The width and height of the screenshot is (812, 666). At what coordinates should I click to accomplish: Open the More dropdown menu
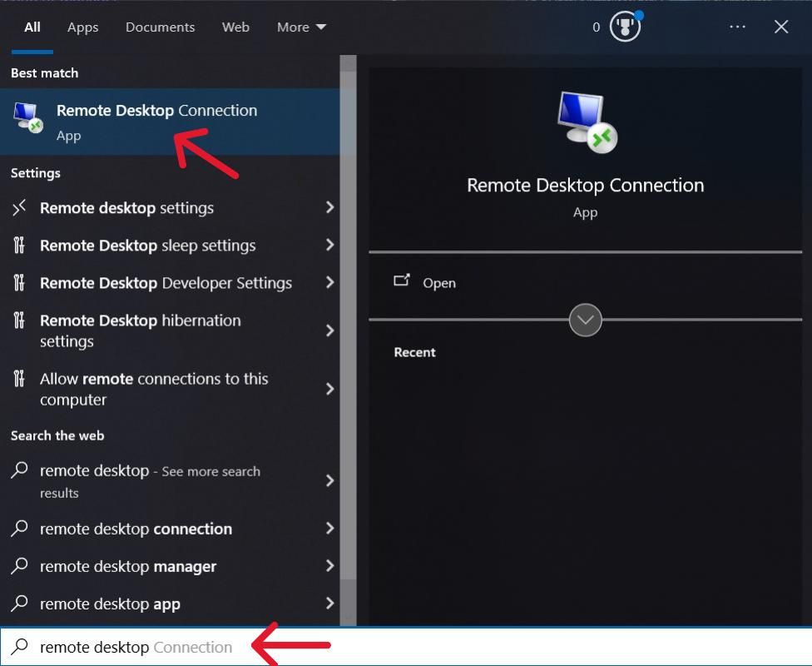[x=301, y=27]
